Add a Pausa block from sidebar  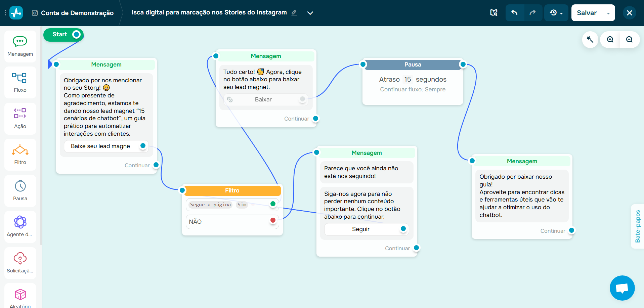pos(20,191)
